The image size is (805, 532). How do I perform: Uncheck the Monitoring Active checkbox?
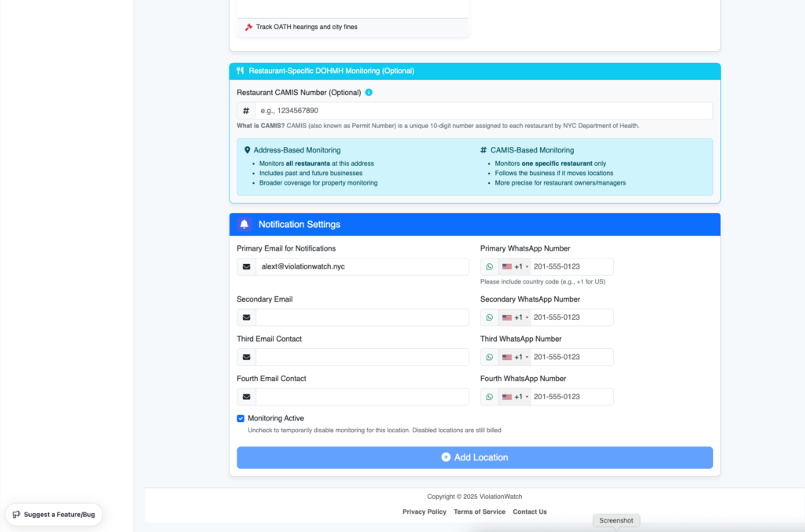pos(241,419)
